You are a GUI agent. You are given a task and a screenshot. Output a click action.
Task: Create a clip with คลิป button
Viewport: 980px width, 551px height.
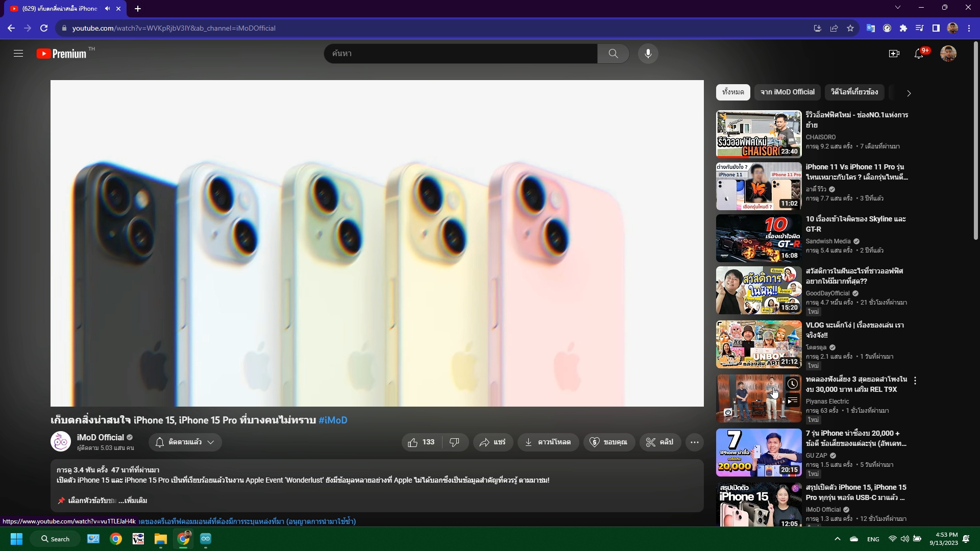659,442
